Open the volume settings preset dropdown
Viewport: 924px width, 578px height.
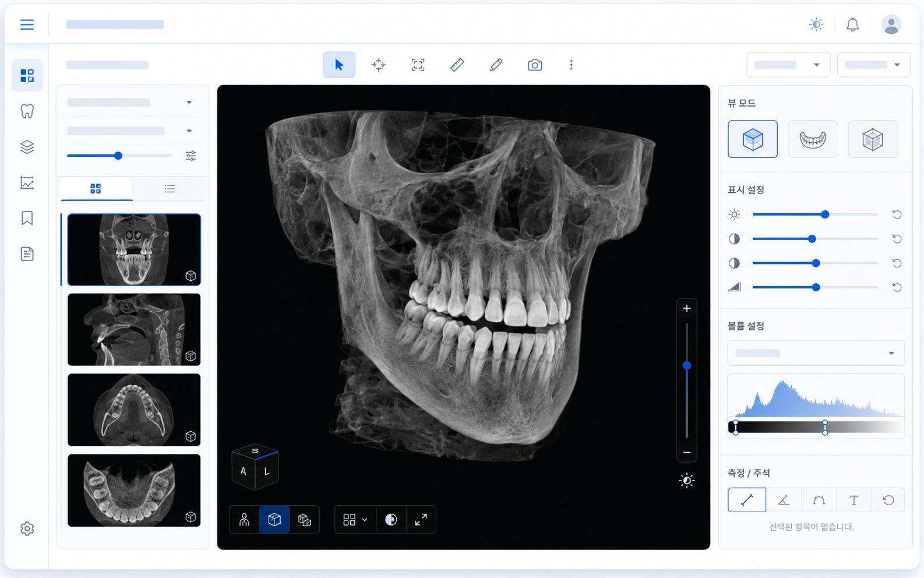coord(816,353)
